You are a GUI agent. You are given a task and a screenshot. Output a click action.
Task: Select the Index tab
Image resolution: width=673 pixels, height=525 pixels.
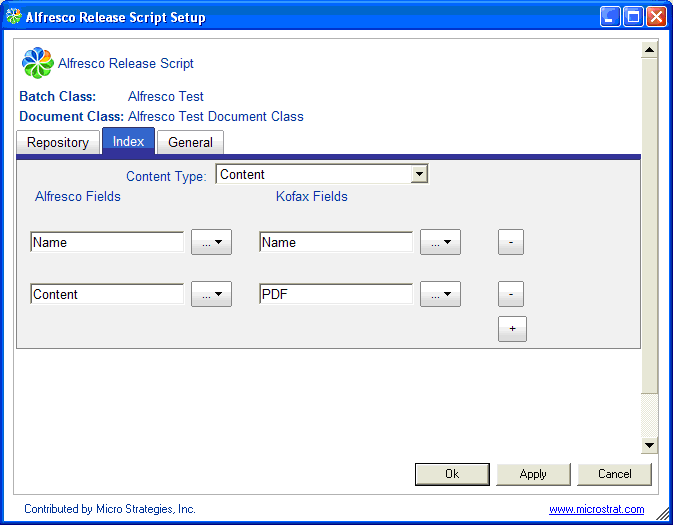(128, 141)
